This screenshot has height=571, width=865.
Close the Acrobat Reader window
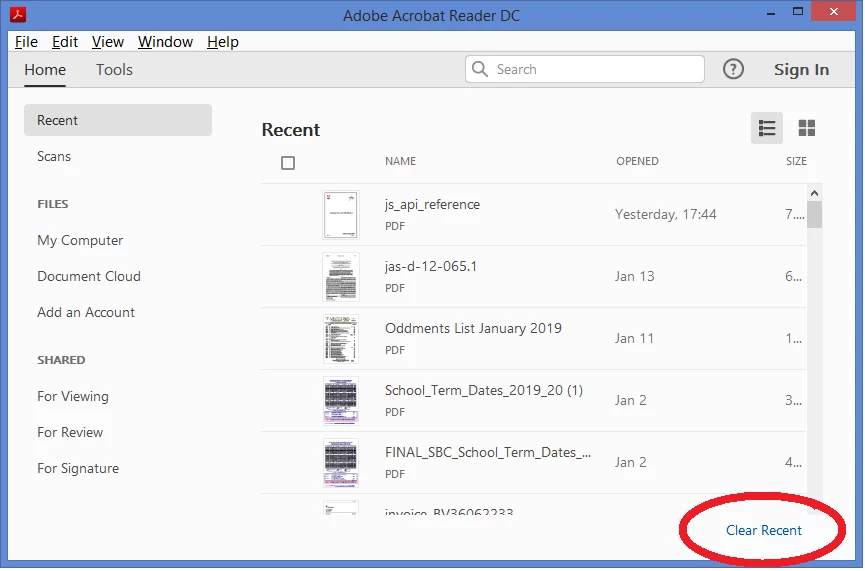click(x=834, y=11)
